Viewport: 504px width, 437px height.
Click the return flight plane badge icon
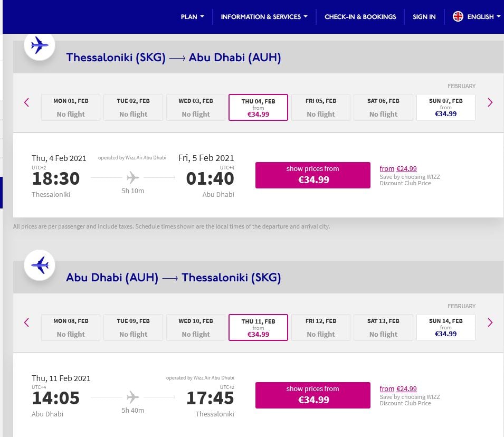tap(40, 267)
